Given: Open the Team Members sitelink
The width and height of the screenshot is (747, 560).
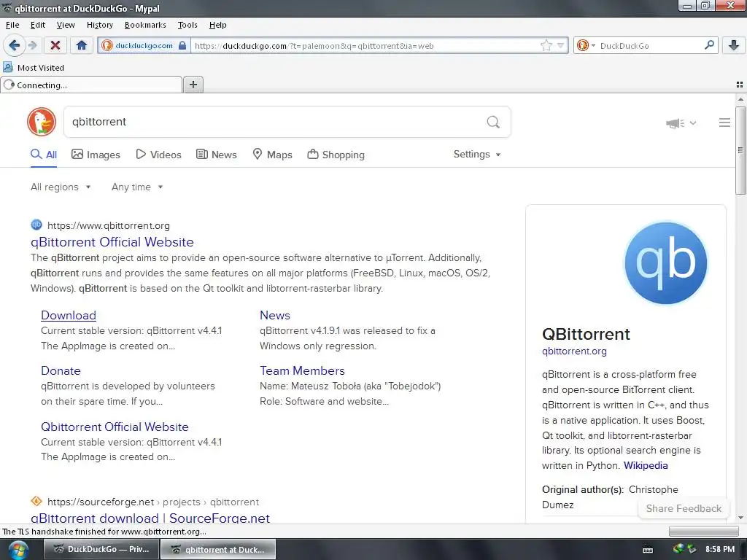Looking at the screenshot, I should pyautogui.click(x=302, y=370).
